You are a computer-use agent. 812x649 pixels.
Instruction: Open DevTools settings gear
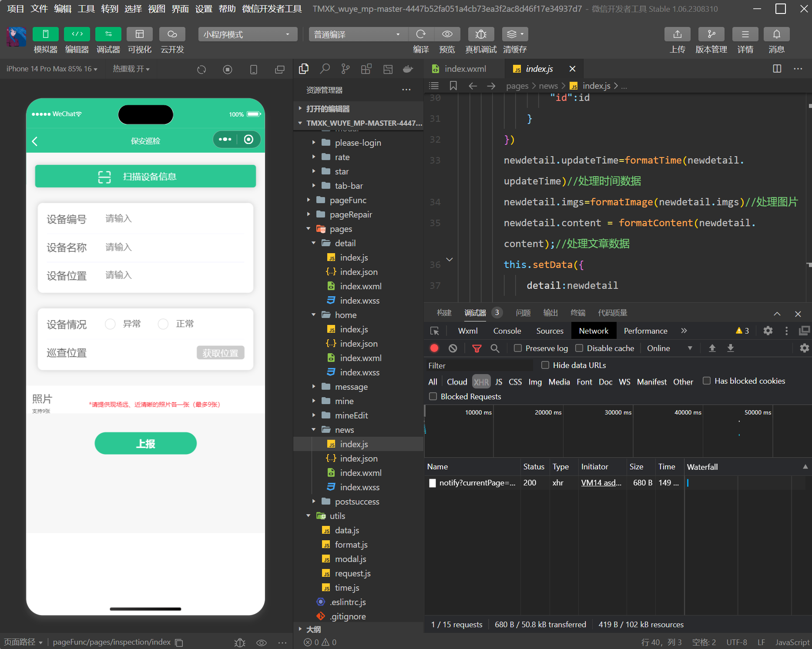(768, 331)
